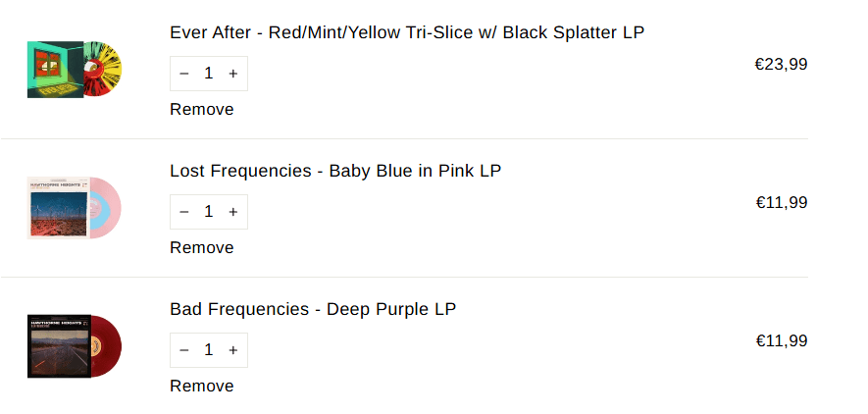Click the Lost Frequencies pink vinyl thumbnail
This screenshot has width=868, height=414.
point(74,208)
